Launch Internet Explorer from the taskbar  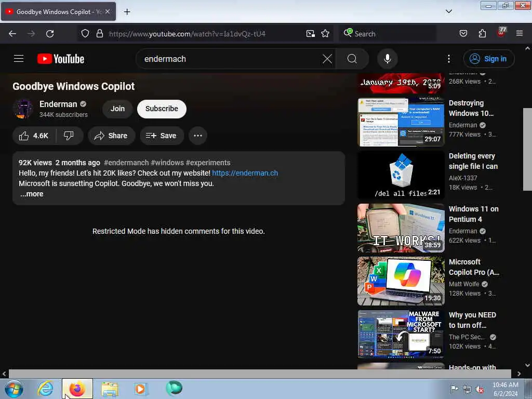pos(46,389)
